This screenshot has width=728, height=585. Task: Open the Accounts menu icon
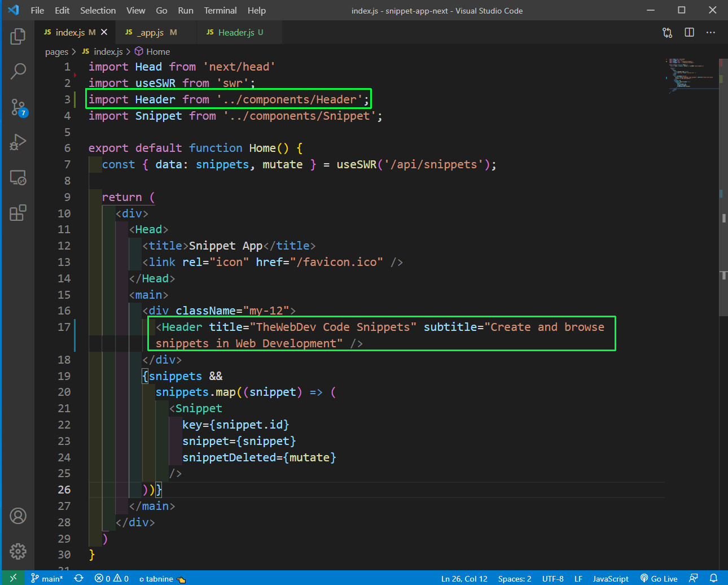coord(18,516)
